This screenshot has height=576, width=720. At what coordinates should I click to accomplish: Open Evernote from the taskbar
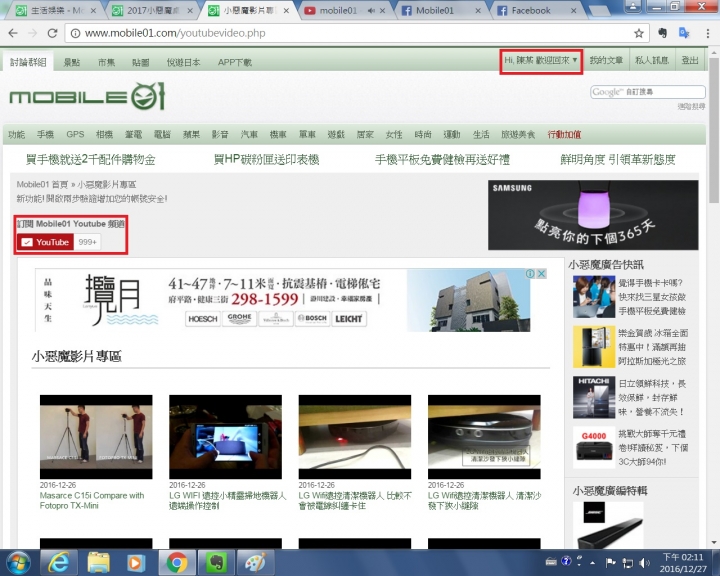pyautogui.click(x=215, y=563)
